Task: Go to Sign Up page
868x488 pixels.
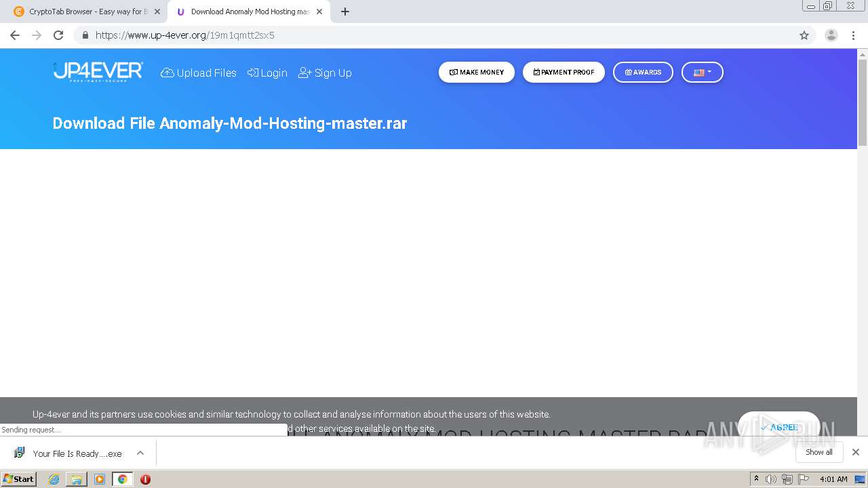Action: tap(325, 73)
